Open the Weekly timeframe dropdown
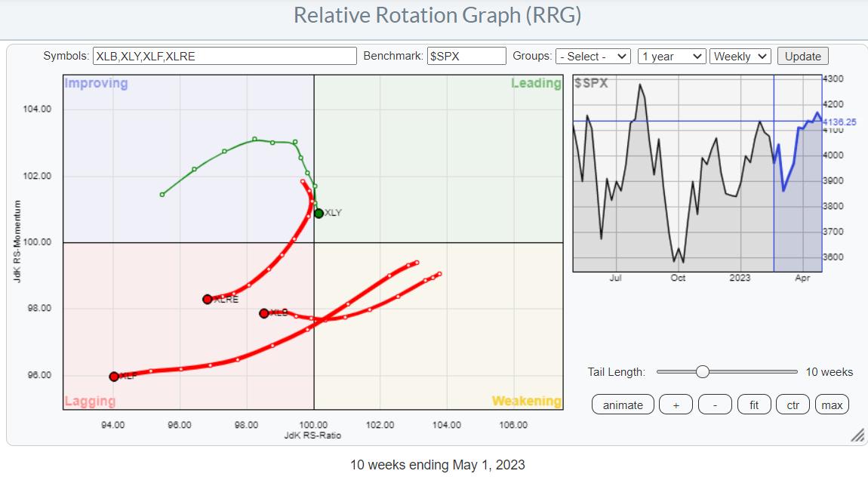868x477 pixels. click(740, 56)
